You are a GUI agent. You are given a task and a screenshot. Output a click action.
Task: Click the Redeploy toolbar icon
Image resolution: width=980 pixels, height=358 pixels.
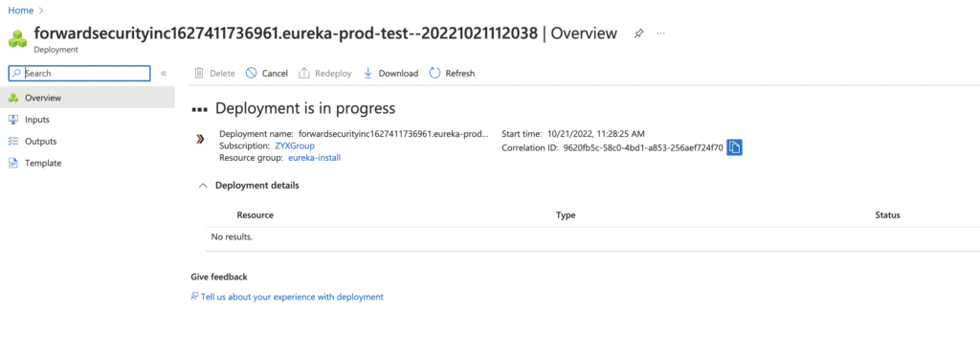(x=304, y=73)
